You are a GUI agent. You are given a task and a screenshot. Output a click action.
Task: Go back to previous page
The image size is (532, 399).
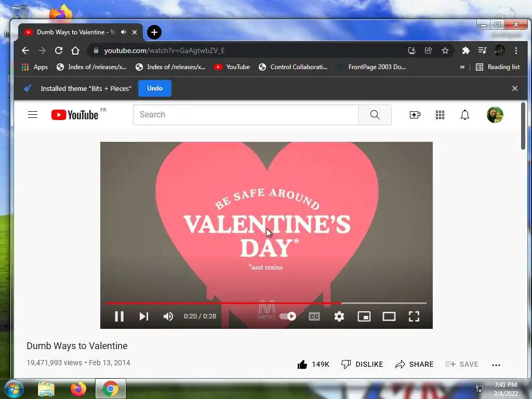(25, 50)
